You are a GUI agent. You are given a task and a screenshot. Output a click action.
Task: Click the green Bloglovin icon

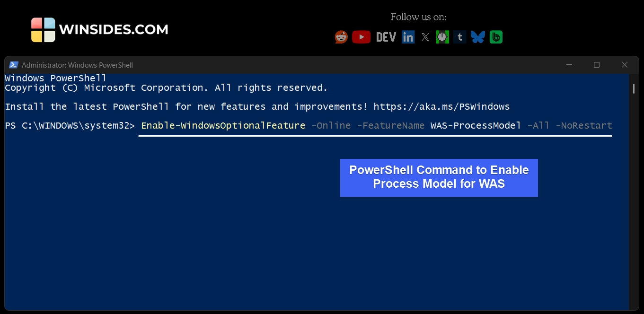pos(496,36)
